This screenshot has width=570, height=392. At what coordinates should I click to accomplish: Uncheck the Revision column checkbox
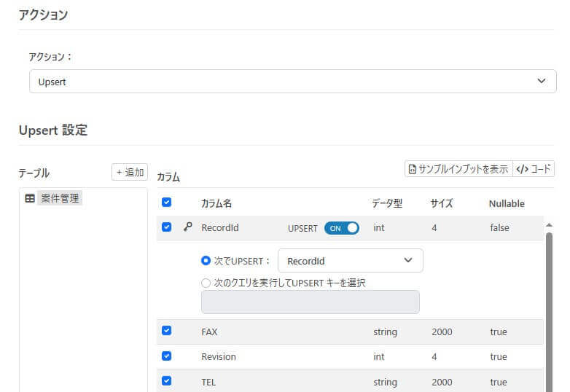(166, 356)
